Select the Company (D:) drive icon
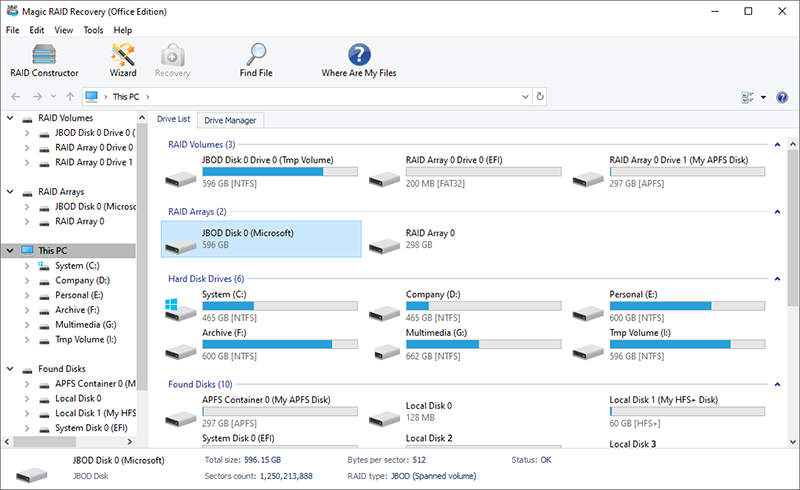The height and width of the screenshot is (490, 800). [x=384, y=312]
